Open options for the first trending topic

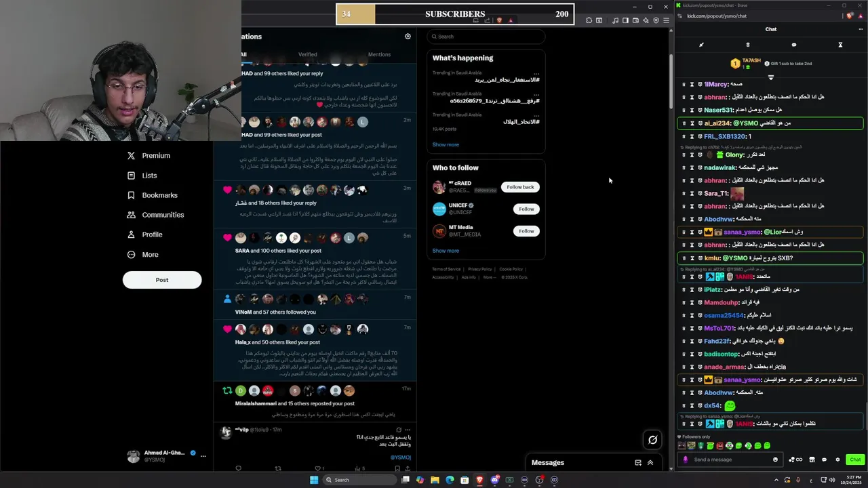536,73
